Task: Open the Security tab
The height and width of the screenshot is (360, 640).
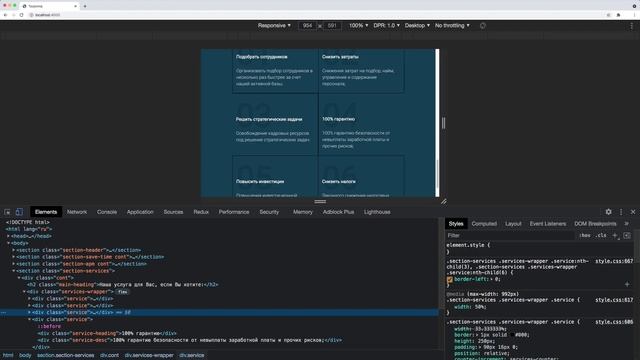Action: [269, 212]
